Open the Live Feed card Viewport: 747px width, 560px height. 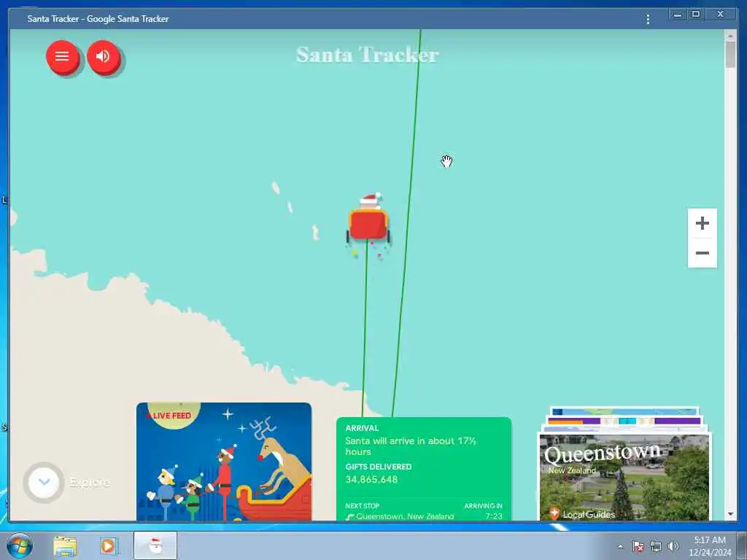[224, 462]
